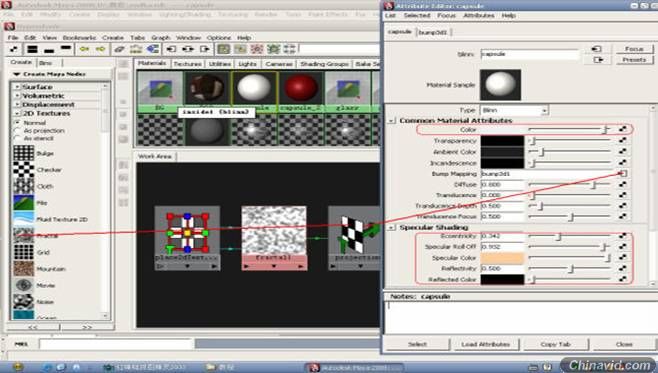Click the Blinn name input field

(x=530, y=54)
